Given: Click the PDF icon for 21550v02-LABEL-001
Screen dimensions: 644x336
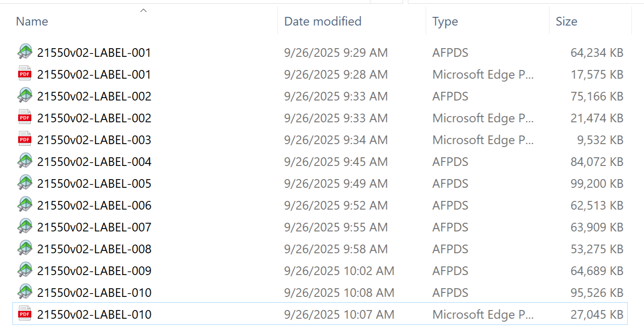Looking at the screenshot, I should [x=25, y=74].
